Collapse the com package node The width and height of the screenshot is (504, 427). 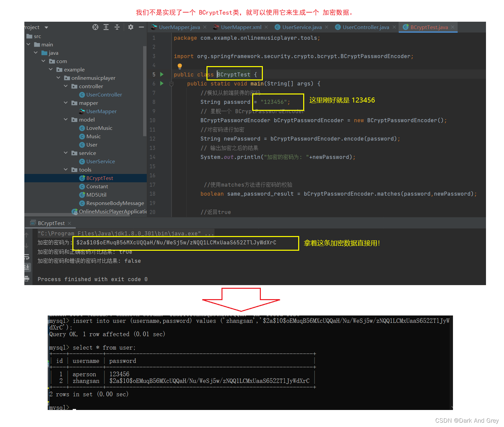43,61
